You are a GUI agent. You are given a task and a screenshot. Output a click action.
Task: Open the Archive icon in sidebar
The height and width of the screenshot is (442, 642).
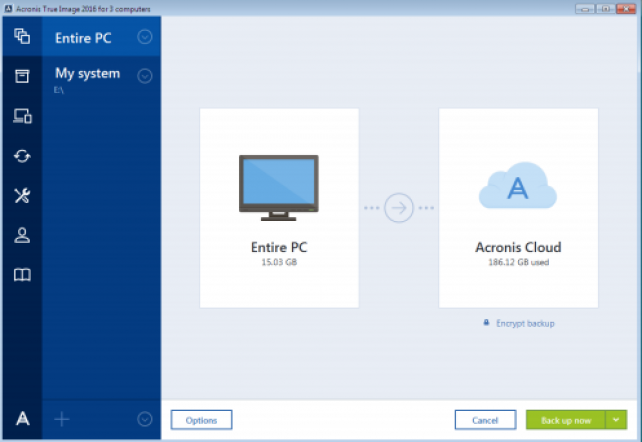tap(22, 76)
